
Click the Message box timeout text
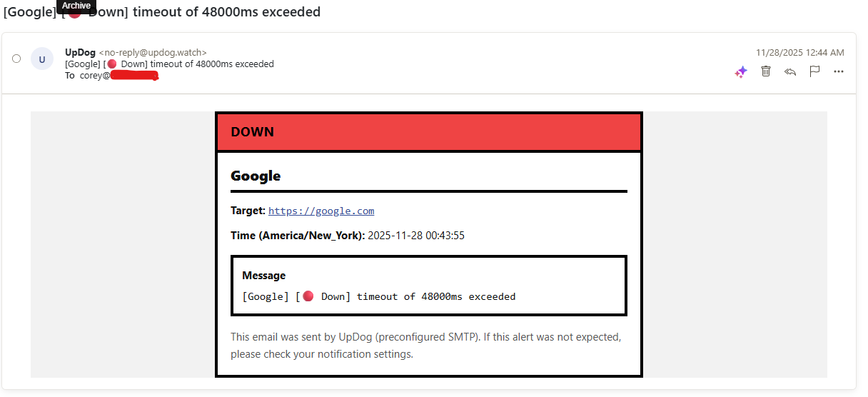(379, 296)
